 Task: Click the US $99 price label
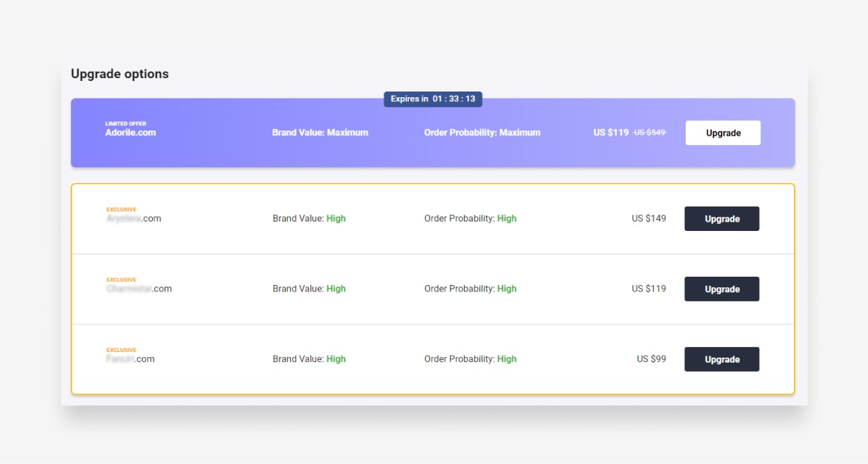pos(649,358)
